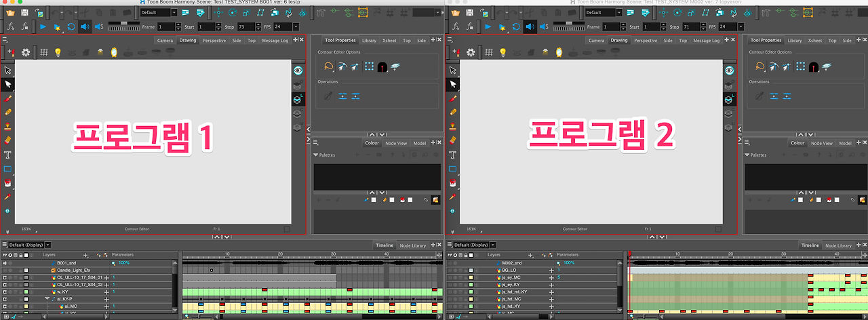Switch to the Perspective tab in B001 window

pos(214,41)
